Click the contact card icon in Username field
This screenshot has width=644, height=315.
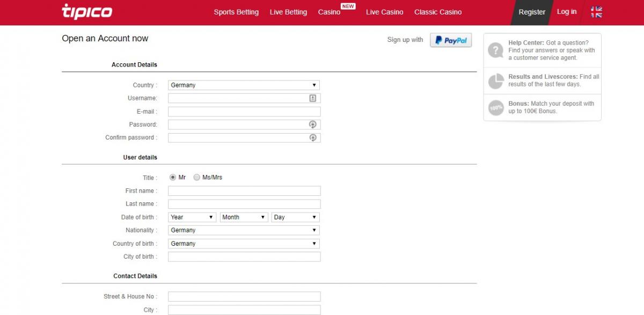coord(313,98)
